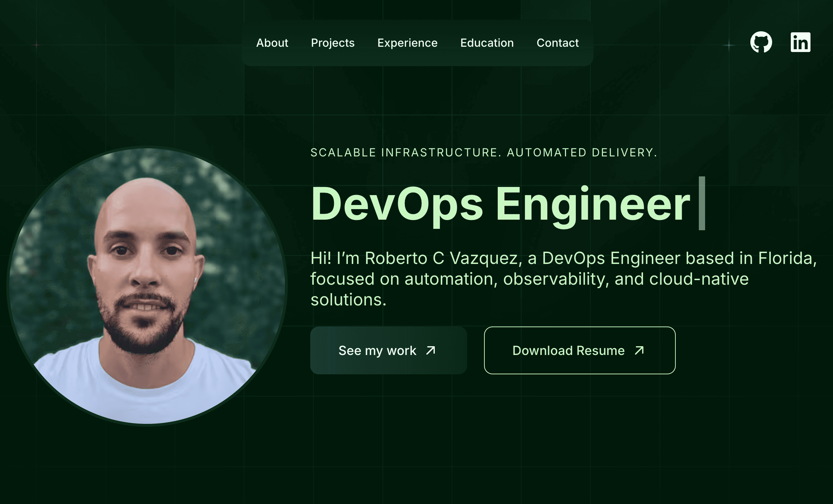The width and height of the screenshot is (833, 504).
Task: Open the LinkedIn profile icon
Action: 800,42
